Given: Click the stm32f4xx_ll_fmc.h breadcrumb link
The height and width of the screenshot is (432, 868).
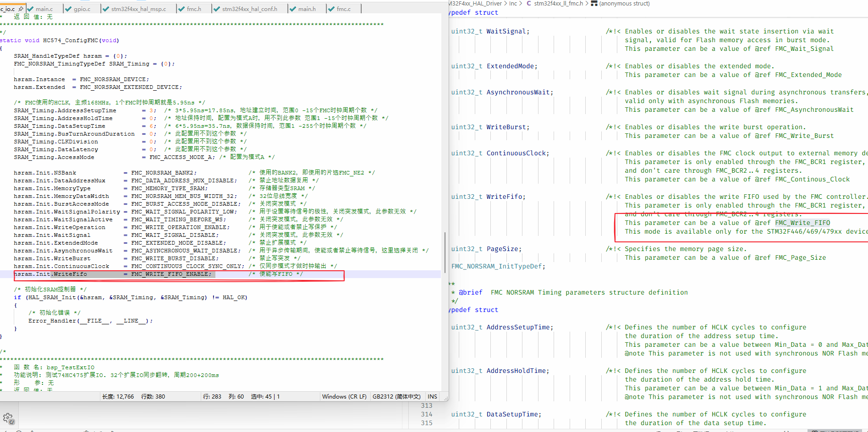Looking at the screenshot, I should pyautogui.click(x=558, y=4).
